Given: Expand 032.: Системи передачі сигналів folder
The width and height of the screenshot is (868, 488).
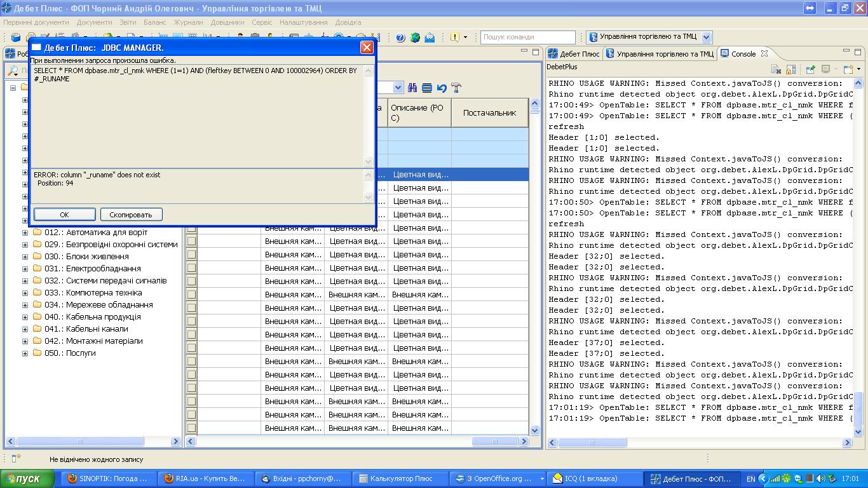Looking at the screenshot, I should click(25, 281).
